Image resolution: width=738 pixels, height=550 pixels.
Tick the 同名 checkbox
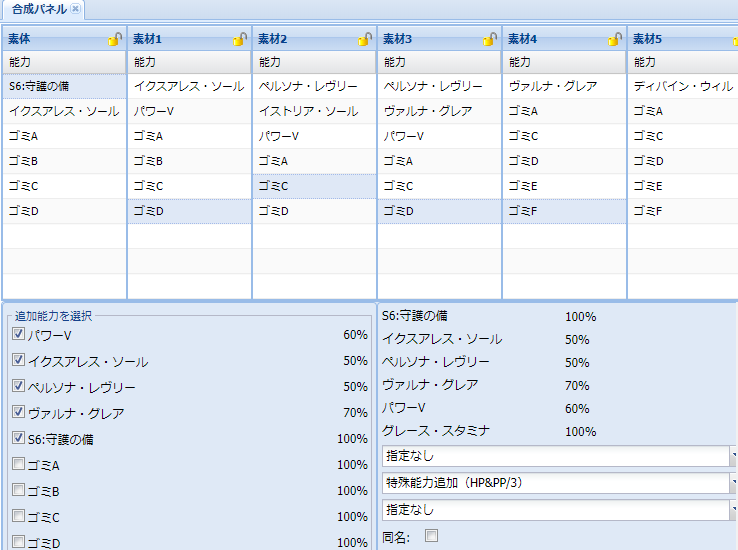[431, 535]
